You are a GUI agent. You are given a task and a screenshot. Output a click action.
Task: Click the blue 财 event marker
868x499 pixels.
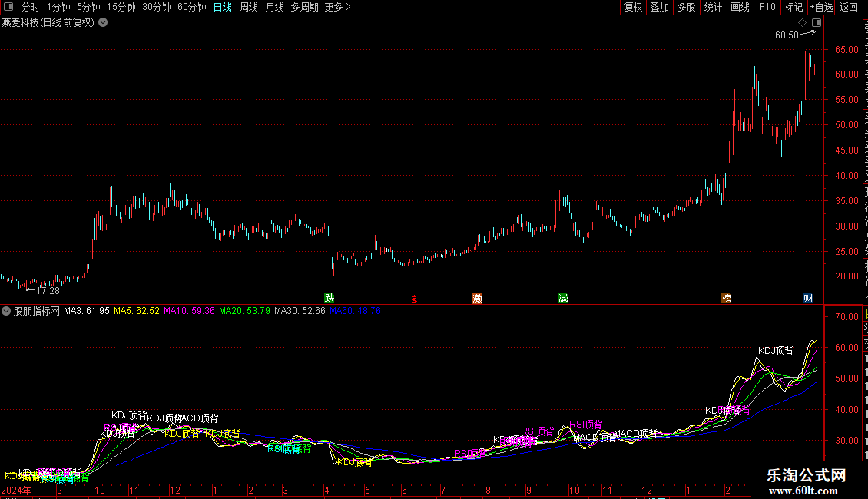coord(808,298)
